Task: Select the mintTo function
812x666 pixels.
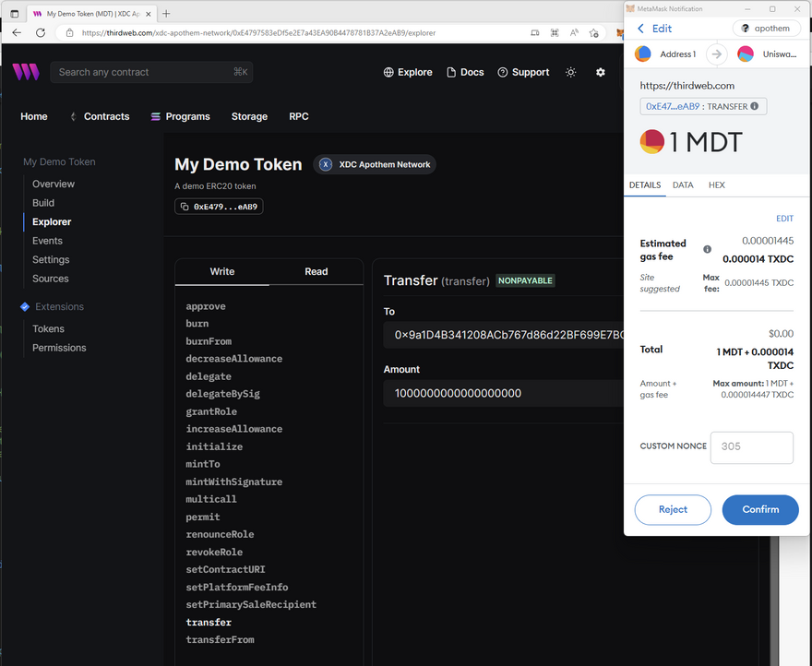Action: [203, 464]
